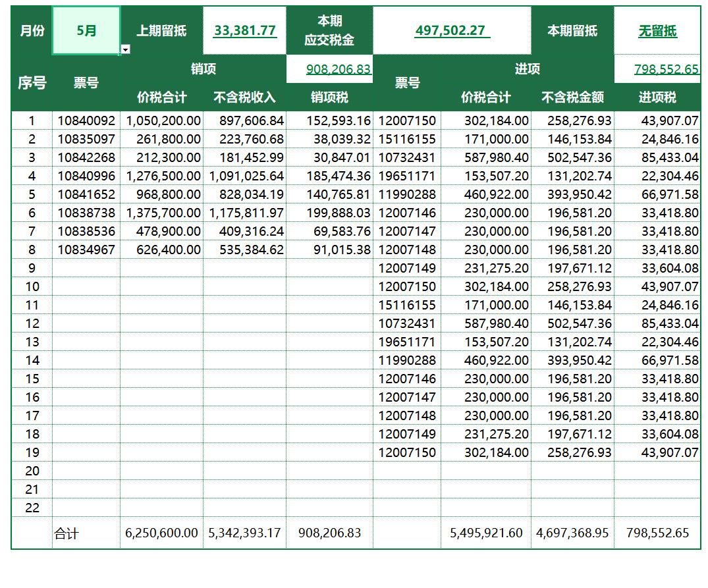Click the underlined 497,502.27 应交税金 value
708x588 pixels.
(452, 29)
